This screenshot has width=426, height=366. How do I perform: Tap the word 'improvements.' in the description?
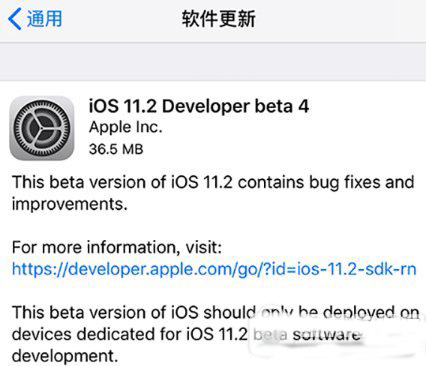click(70, 204)
